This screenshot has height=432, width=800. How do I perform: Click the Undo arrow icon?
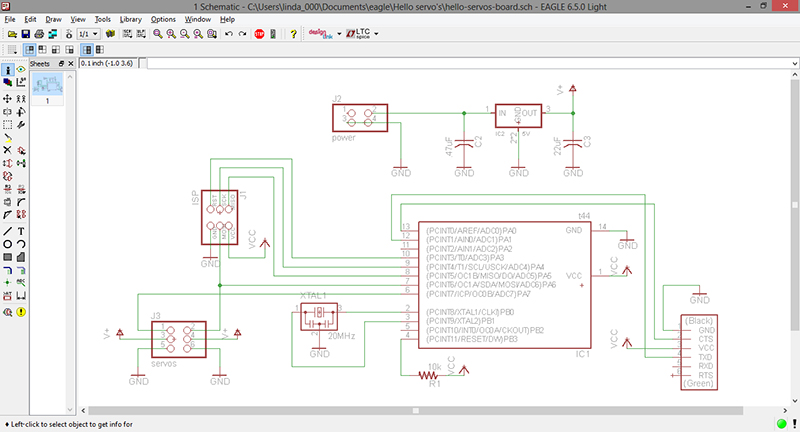point(229,34)
